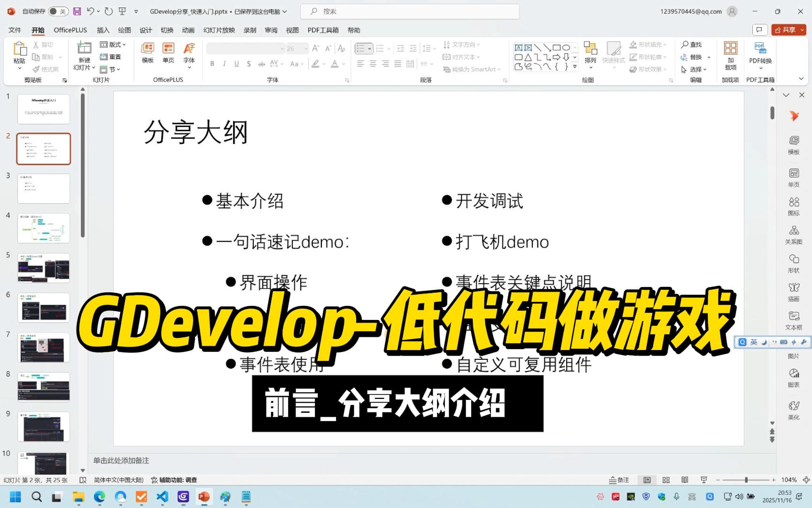Viewport: 812px width, 508px height.
Task: Collapse the ribbon chevron
Action: point(801,79)
